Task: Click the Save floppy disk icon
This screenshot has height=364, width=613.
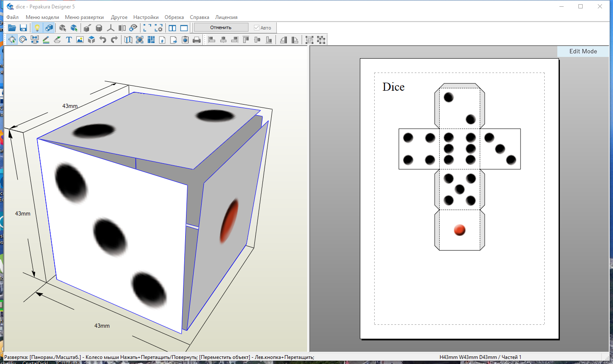Action: (23, 28)
